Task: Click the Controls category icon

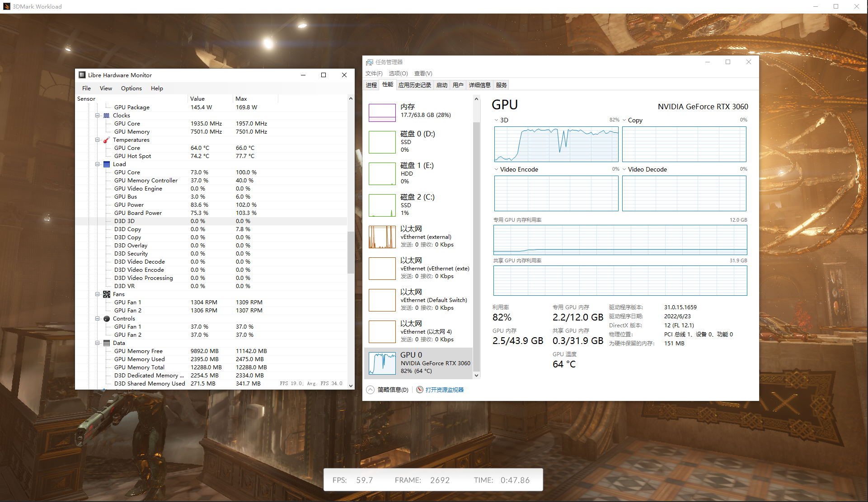Action: pos(107,319)
